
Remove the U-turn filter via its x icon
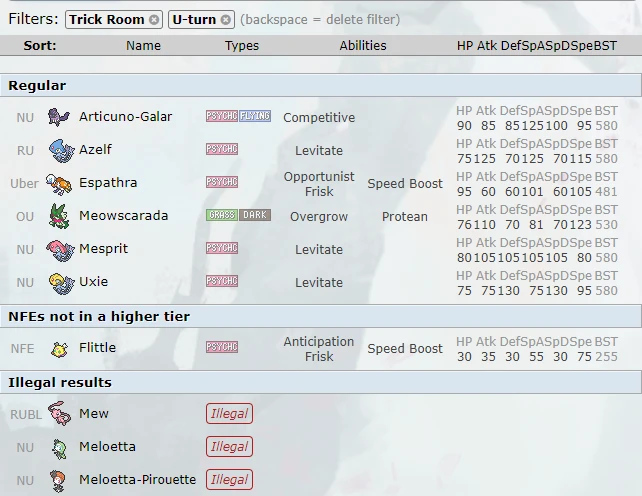(x=226, y=20)
